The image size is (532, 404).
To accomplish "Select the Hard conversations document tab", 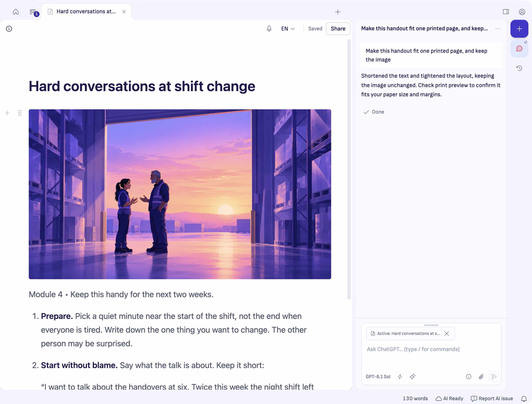I will (86, 11).
